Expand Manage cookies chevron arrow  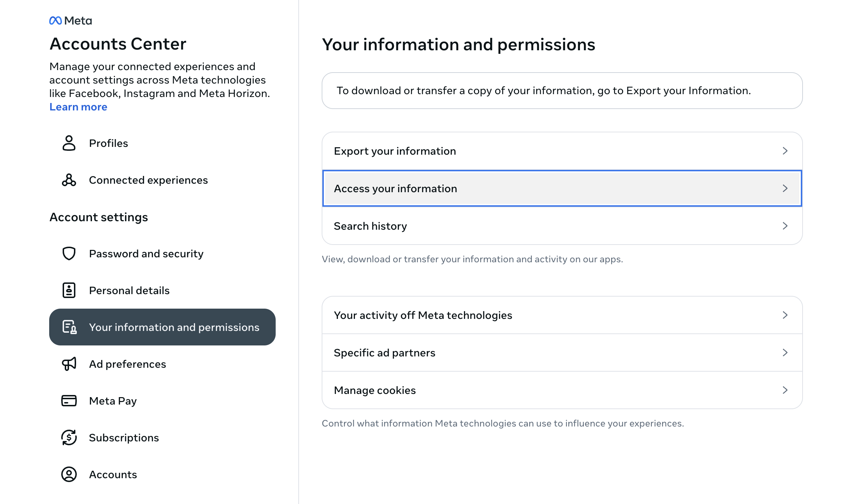coord(785,390)
